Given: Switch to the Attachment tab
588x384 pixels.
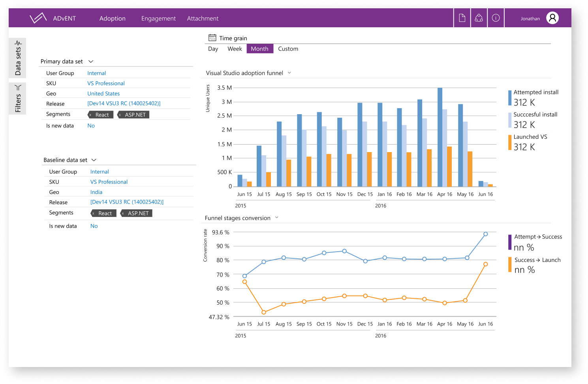Looking at the screenshot, I should coord(203,18).
